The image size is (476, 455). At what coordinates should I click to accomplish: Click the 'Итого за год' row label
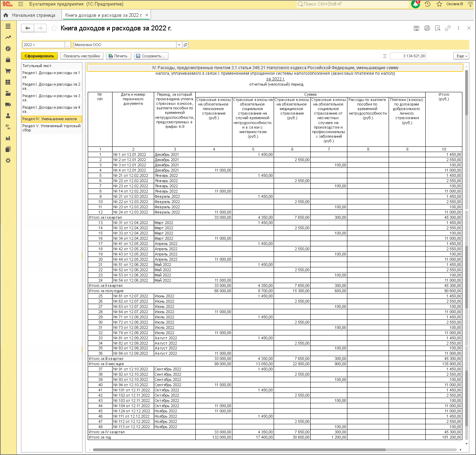click(x=100, y=437)
